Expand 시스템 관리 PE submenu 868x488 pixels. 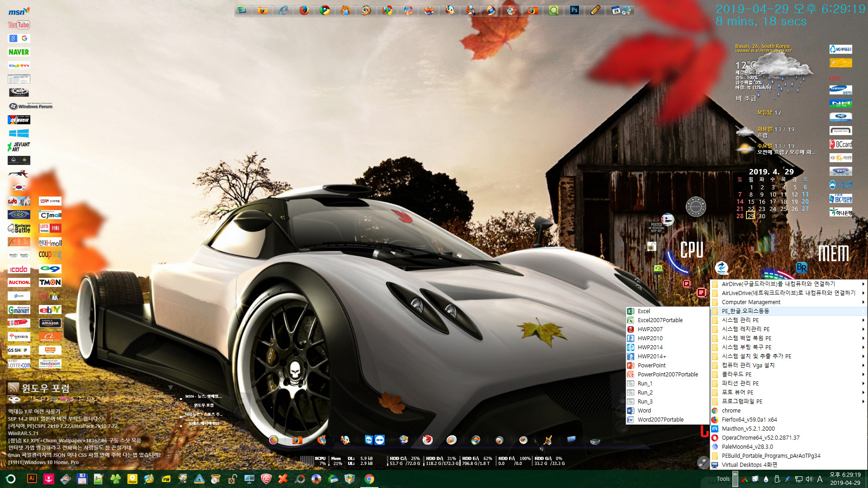click(788, 320)
